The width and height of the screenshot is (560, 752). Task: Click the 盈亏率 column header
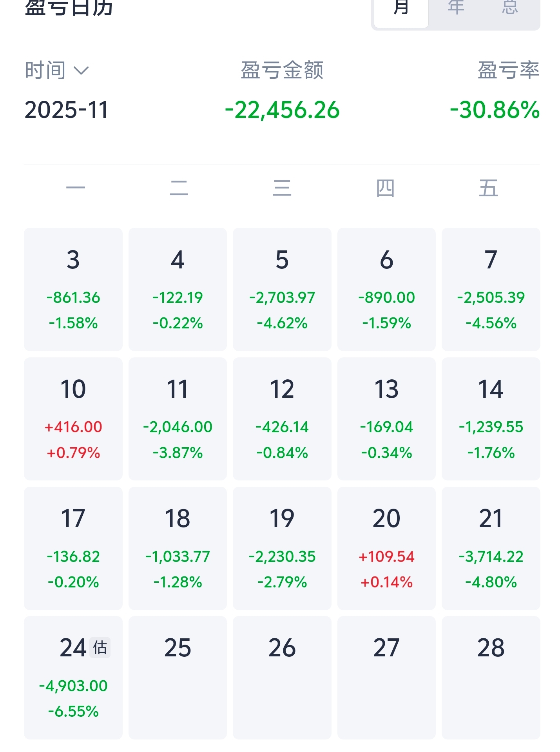pos(508,71)
